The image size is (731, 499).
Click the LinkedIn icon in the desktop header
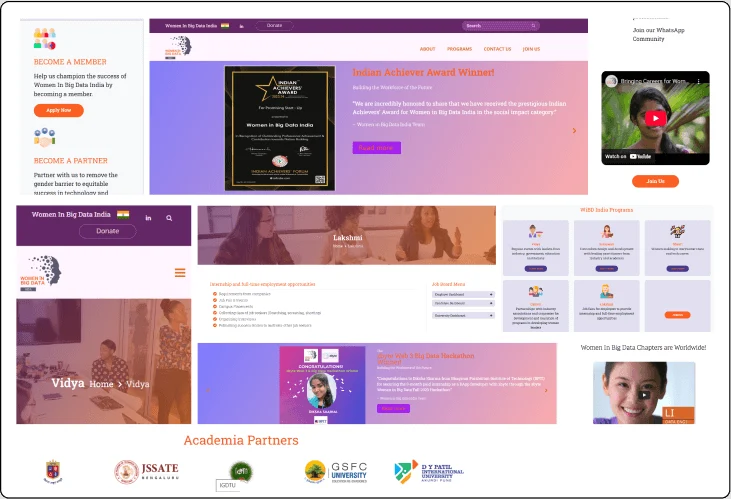[241, 26]
